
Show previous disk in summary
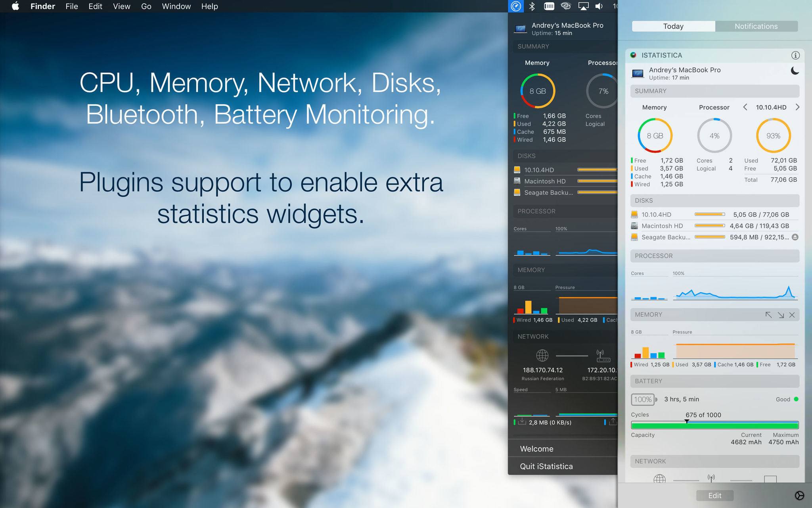pyautogui.click(x=745, y=107)
